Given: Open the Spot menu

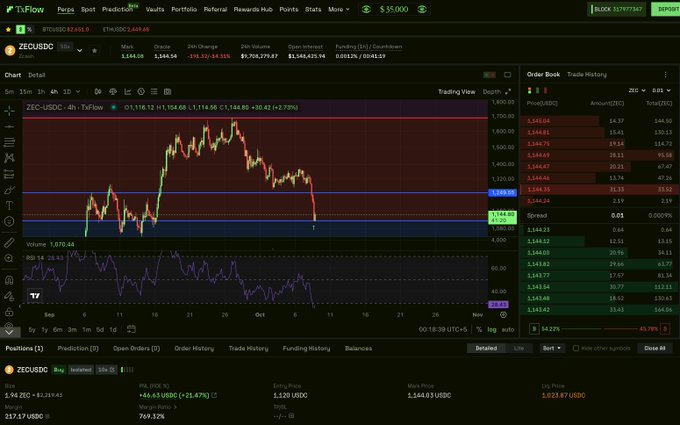Looking at the screenshot, I should click(88, 9).
